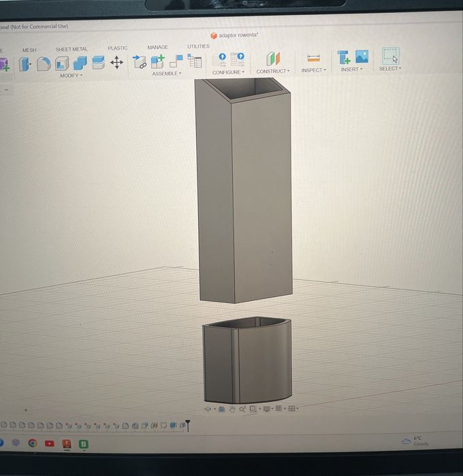Activate the Combine bodies tool

click(80, 63)
